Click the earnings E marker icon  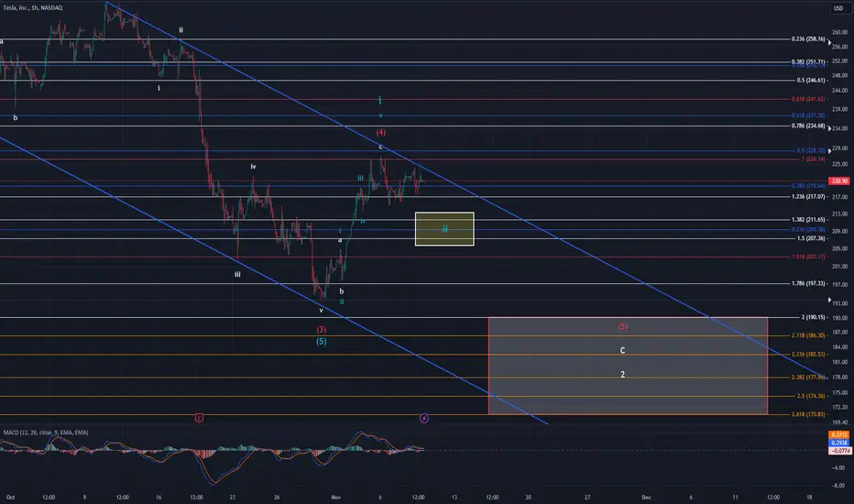click(200, 418)
